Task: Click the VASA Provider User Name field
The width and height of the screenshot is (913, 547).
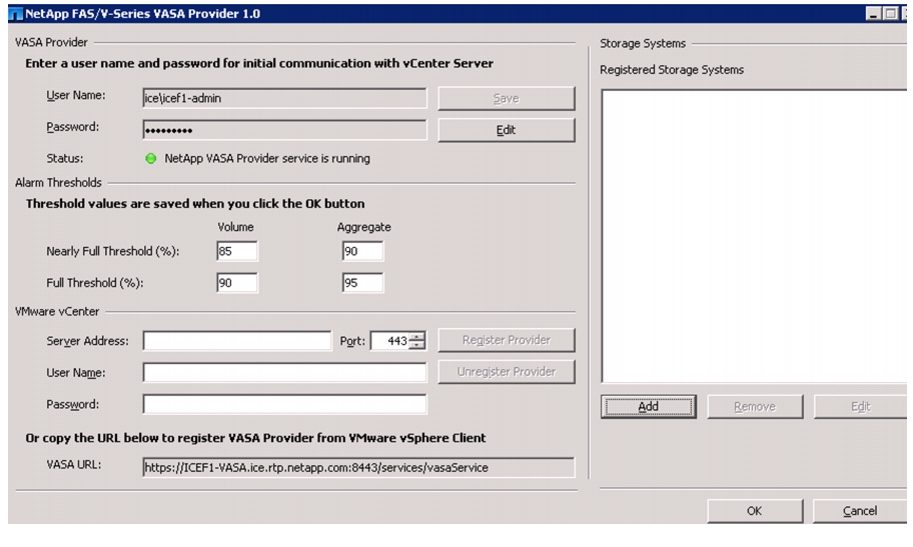Action: [284, 98]
